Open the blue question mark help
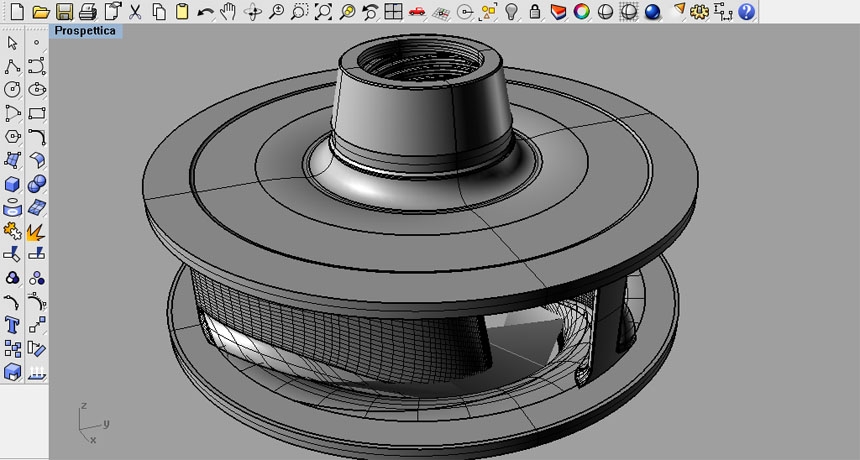Screen dimensions: 860x460 [x=746, y=11]
